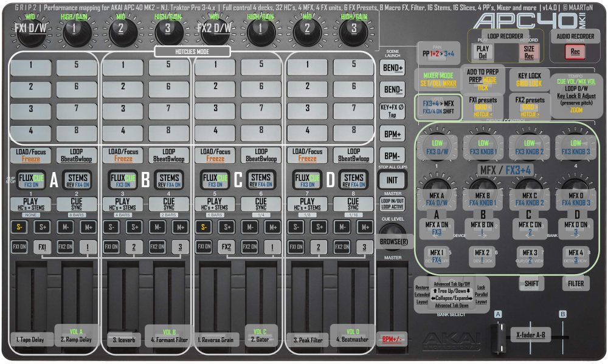Toggle deck A FX1 ON button
This screenshot has height=364, width=608.
[19, 247]
